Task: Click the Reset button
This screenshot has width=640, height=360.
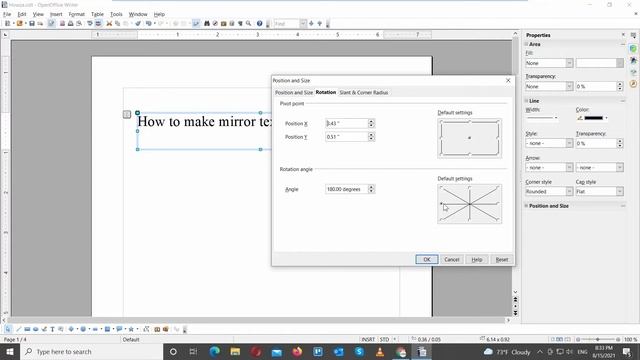Action: (502, 260)
